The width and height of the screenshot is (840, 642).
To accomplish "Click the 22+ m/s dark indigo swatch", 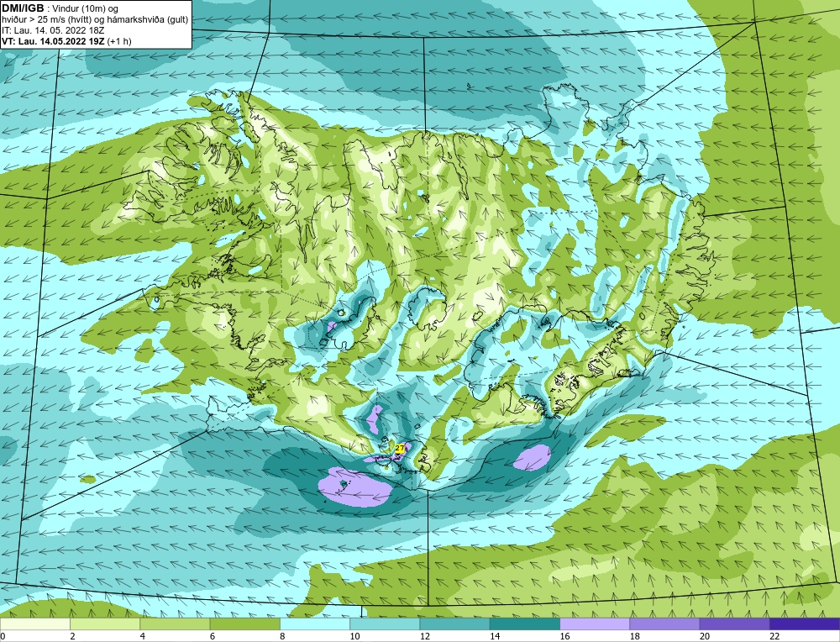I will [x=805, y=624].
